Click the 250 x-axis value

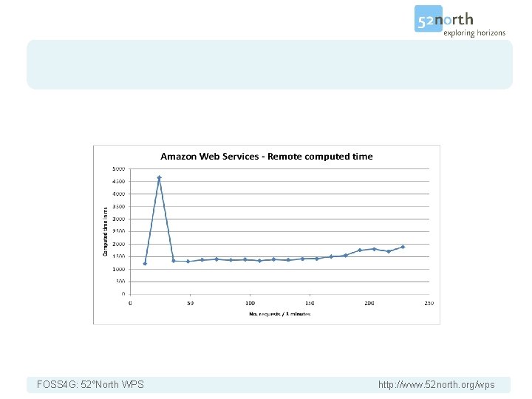click(x=429, y=303)
